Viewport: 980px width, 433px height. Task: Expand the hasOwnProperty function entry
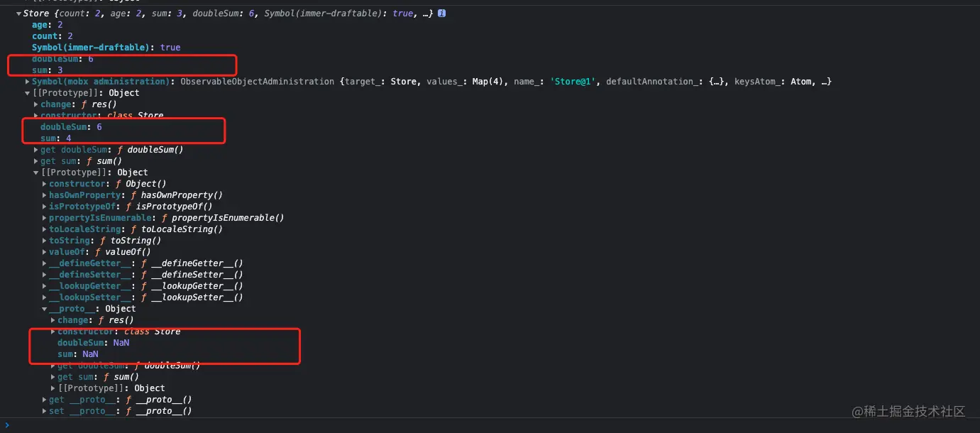tap(45, 195)
